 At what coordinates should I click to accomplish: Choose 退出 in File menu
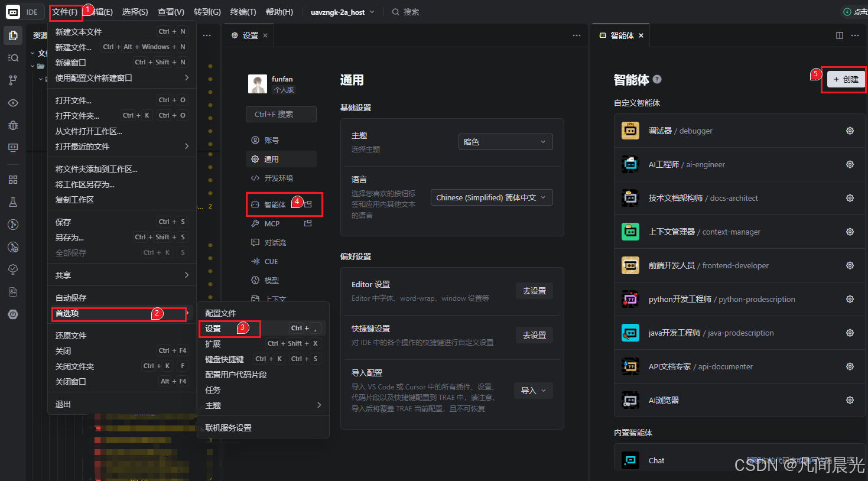pos(122,404)
